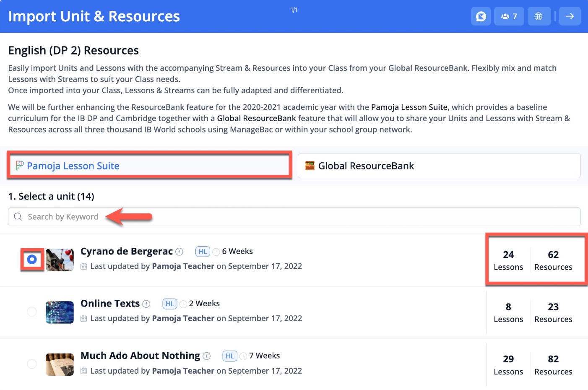Click the Global ResourceBank chest icon

310,166
